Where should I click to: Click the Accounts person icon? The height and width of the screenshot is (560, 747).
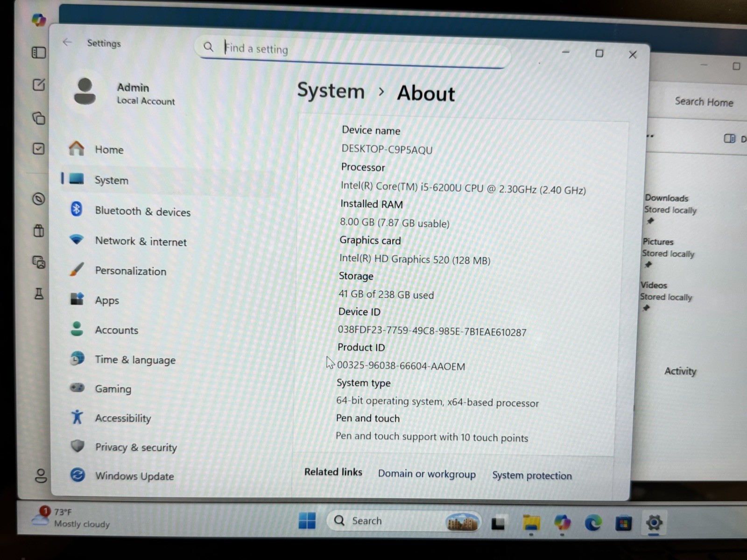tap(77, 329)
